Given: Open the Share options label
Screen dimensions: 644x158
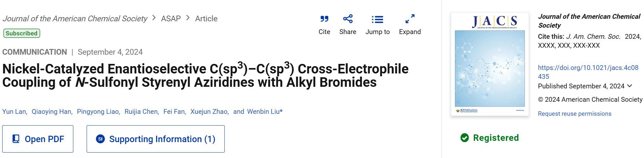Looking at the screenshot, I should [x=348, y=32].
